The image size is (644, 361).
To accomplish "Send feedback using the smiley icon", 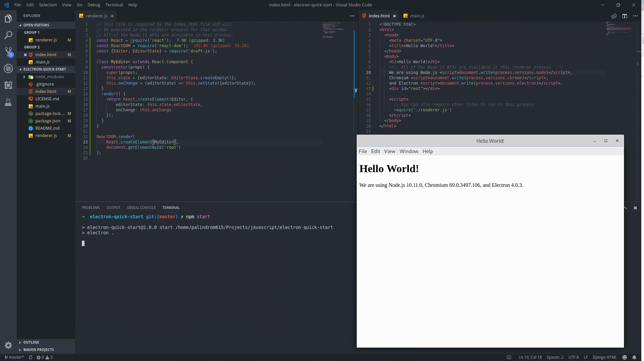I will pyautogui.click(x=625, y=357).
